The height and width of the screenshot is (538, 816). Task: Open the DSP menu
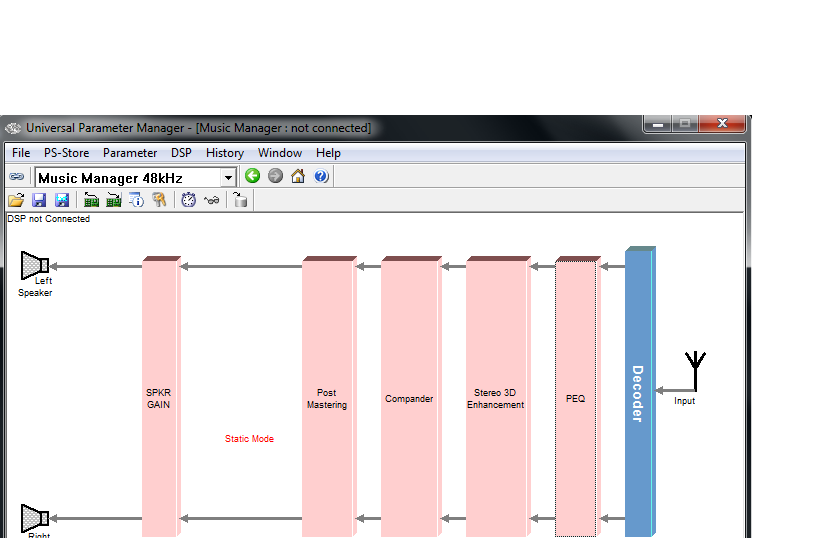point(181,153)
